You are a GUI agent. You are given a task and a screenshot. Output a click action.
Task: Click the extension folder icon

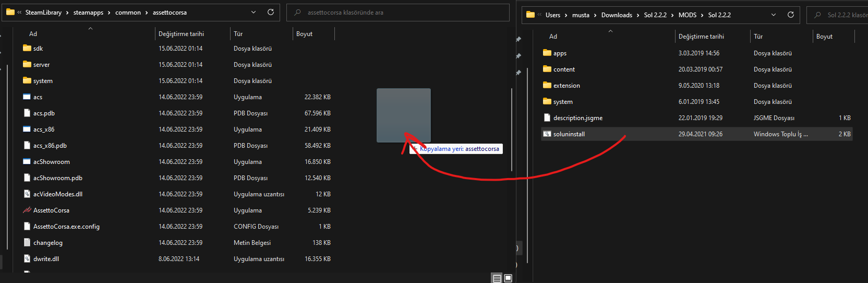click(547, 85)
